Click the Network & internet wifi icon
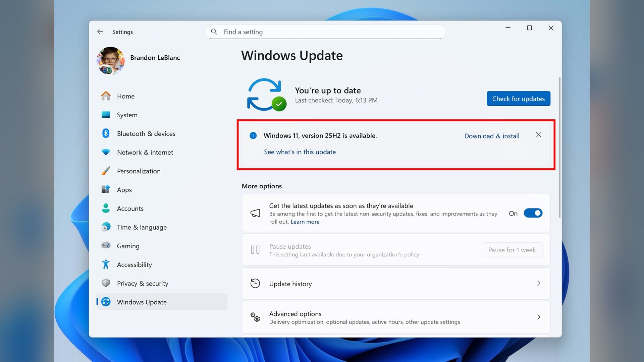 [x=106, y=152]
